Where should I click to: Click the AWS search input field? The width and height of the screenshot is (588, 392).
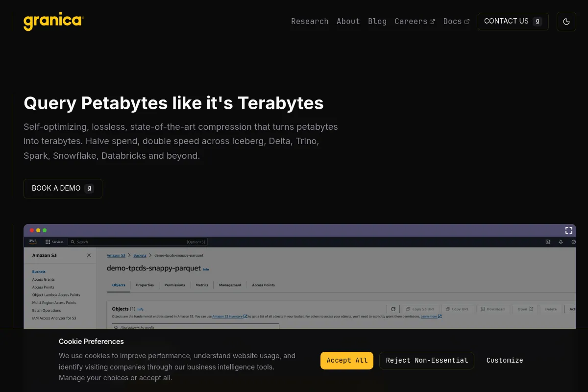click(138, 242)
